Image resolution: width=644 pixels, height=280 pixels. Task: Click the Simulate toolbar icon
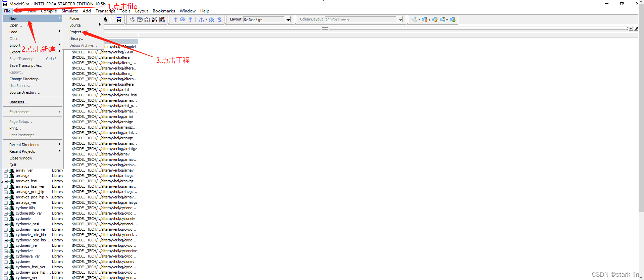(155, 19)
